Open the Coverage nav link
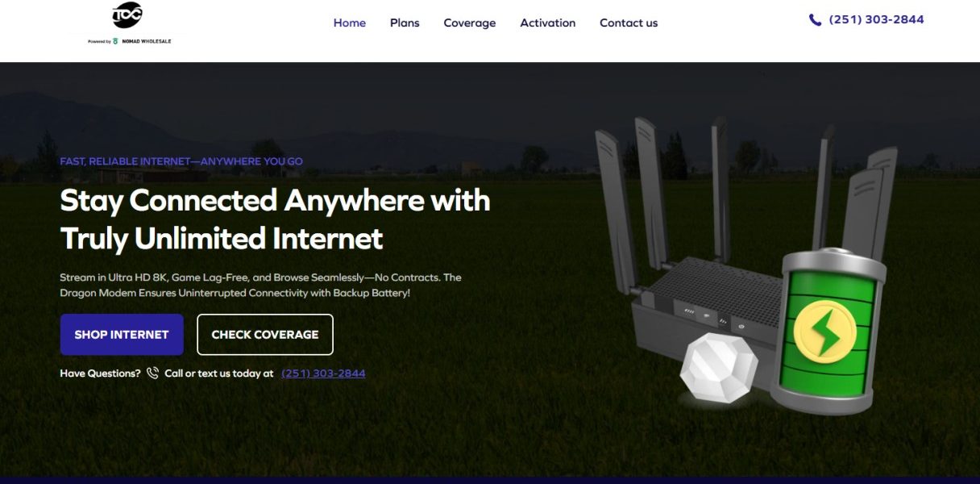980x484 pixels. (x=470, y=23)
